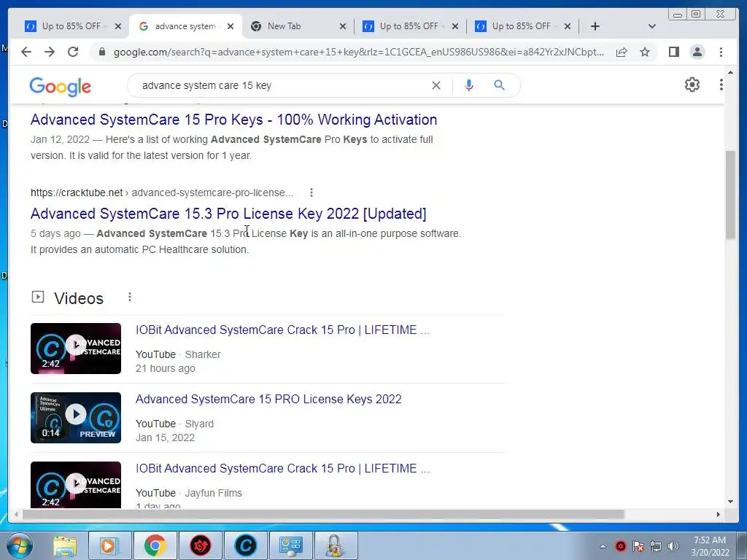Viewport: 747px width, 560px height.
Task: Click horizontal scroll right arrow
Action: [x=719, y=514]
